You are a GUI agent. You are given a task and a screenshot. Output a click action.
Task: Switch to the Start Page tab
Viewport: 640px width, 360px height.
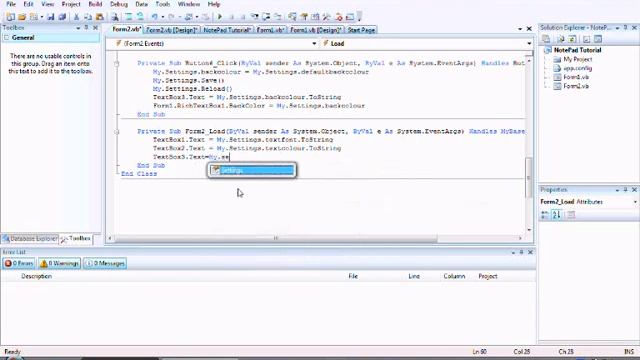coord(361,30)
